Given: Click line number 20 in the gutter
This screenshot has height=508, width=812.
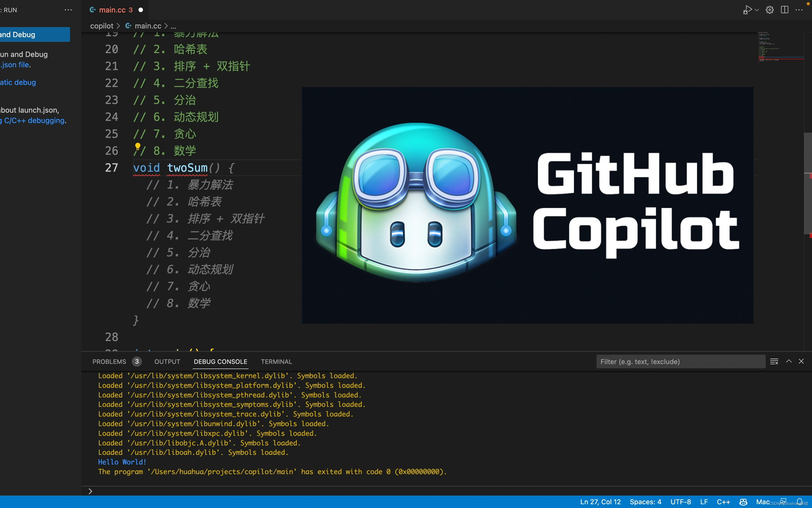Looking at the screenshot, I should [111, 49].
